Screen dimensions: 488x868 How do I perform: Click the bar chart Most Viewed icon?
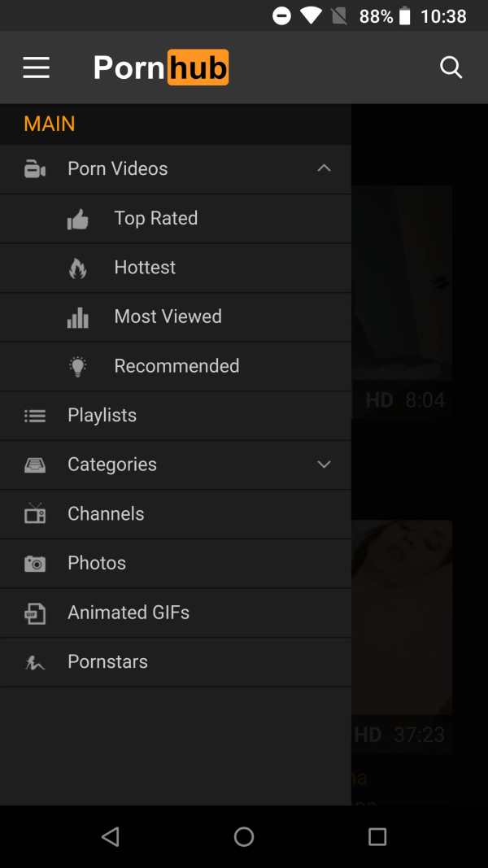click(77, 318)
